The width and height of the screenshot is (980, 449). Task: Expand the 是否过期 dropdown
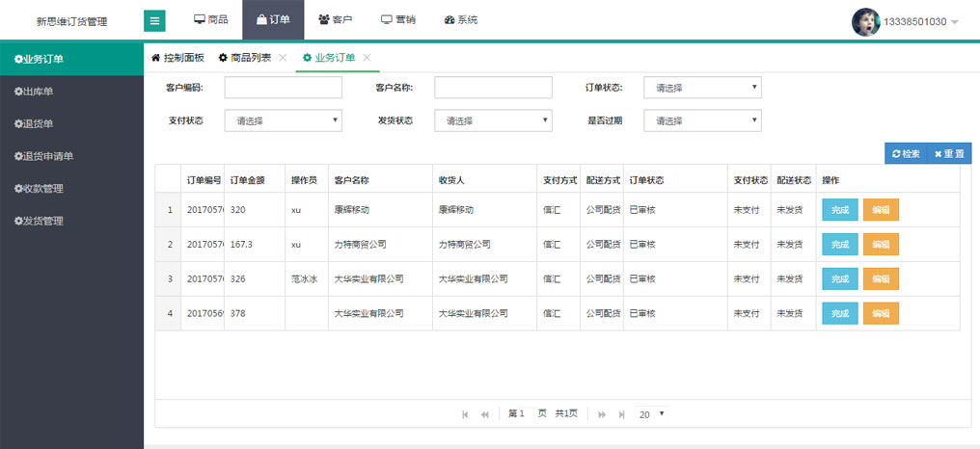click(x=702, y=120)
